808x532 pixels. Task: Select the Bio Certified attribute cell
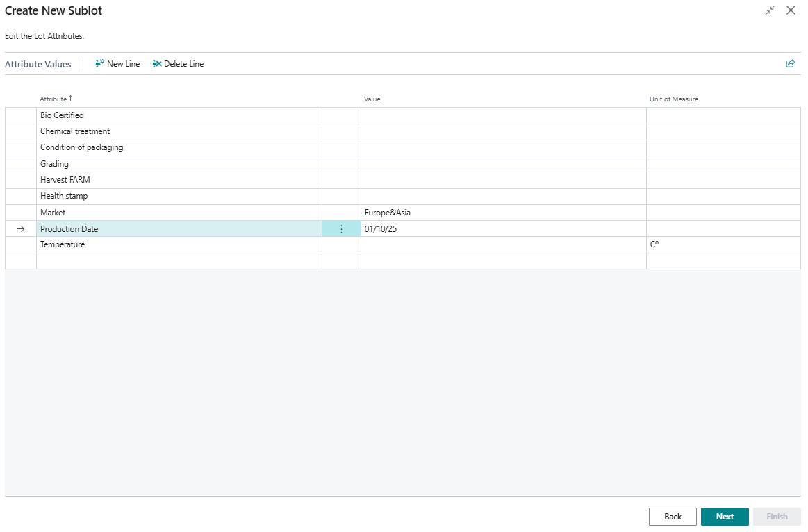[179, 115]
